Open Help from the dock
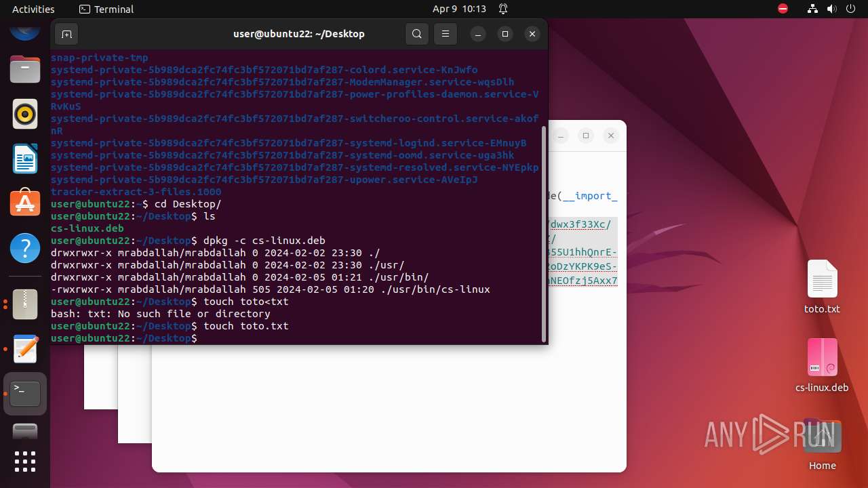This screenshot has height=488, width=868. tap(25, 248)
